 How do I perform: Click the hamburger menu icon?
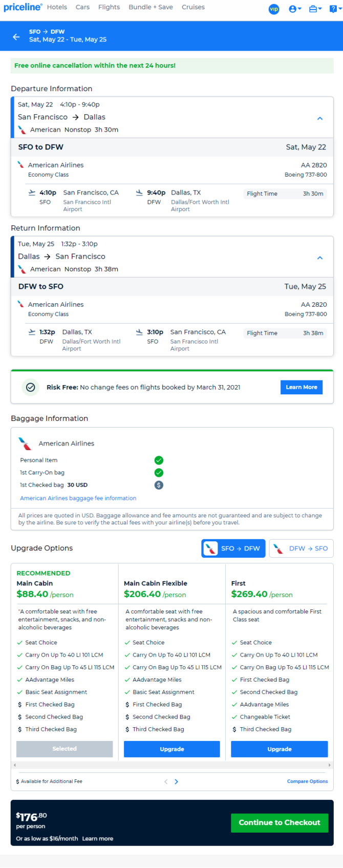[334, 9]
